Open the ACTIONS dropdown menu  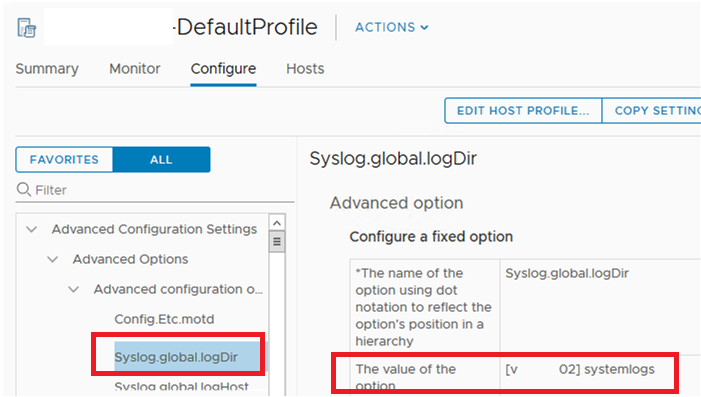[392, 27]
